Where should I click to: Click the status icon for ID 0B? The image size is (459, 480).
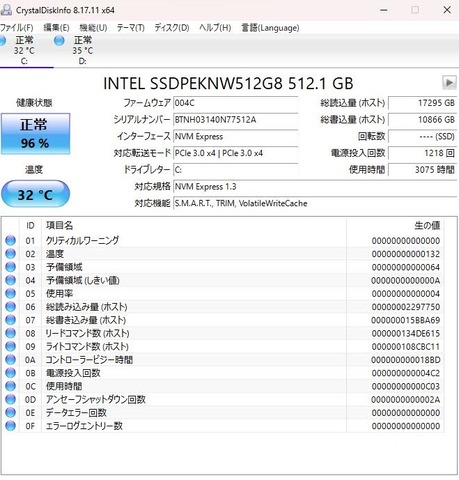click(x=11, y=373)
